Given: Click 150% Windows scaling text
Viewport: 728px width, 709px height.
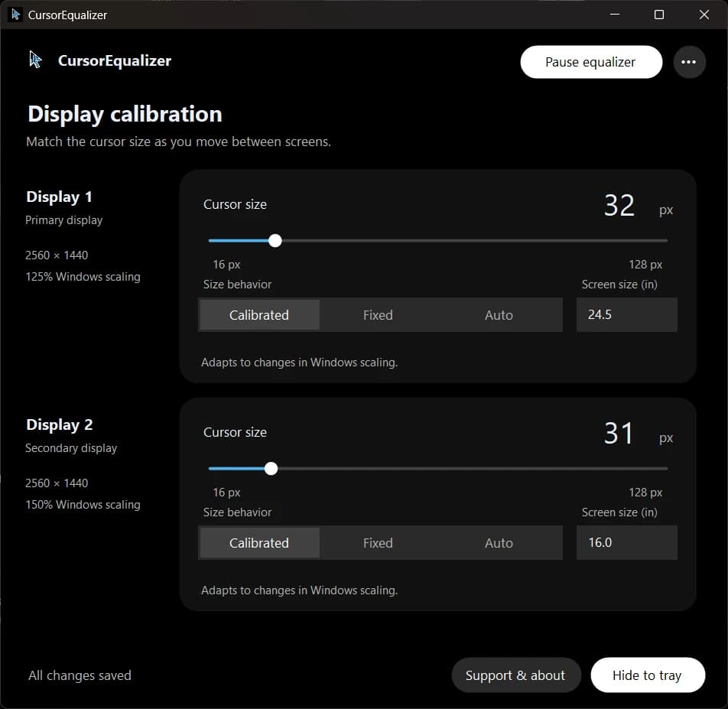Looking at the screenshot, I should click(83, 505).
